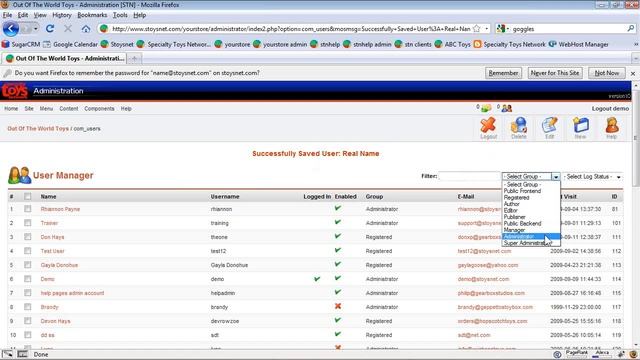
Task: Click the messages icon in admin header
Action: pos(486,108)
